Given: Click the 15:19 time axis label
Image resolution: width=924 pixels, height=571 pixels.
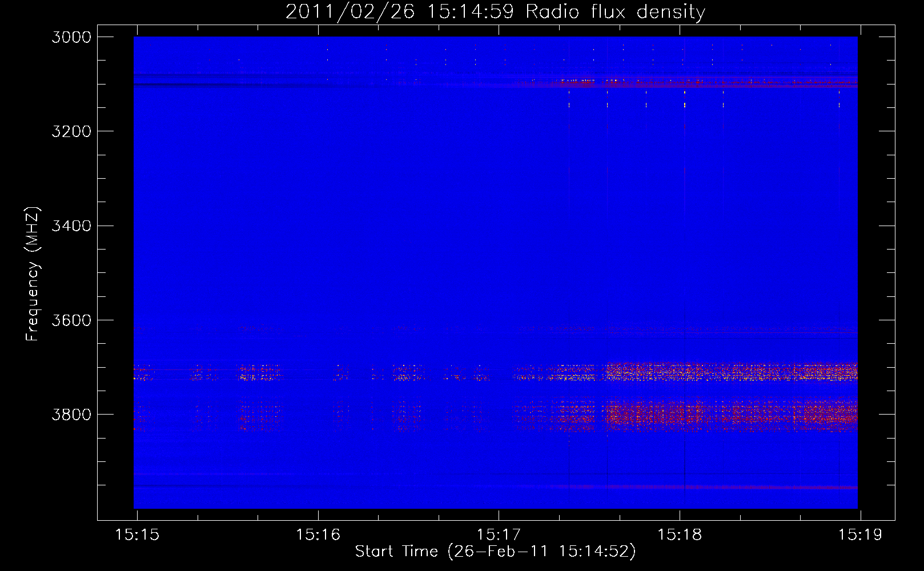Looking at the screenshot, I should tap(860, 534).
